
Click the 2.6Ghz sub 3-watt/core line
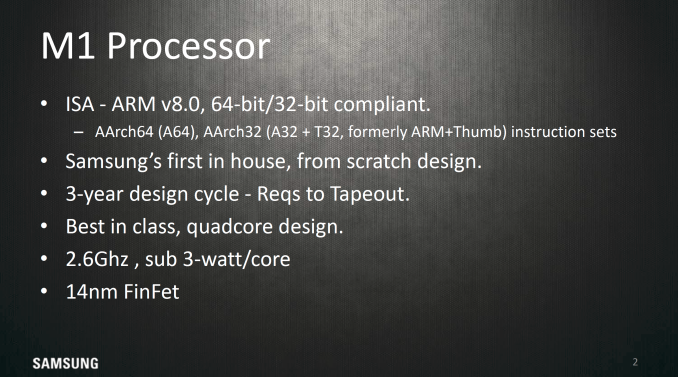pyautogui.click(x=178, y=259)
